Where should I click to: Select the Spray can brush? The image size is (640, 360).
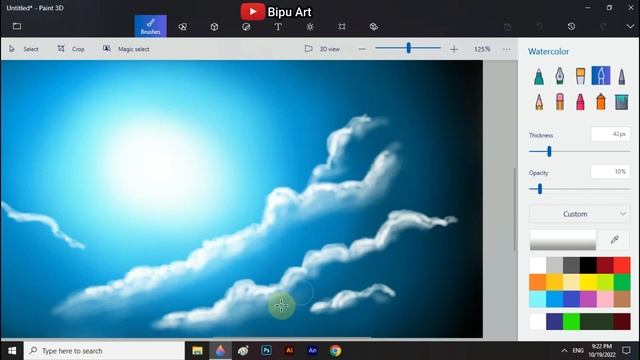point(601,102)
